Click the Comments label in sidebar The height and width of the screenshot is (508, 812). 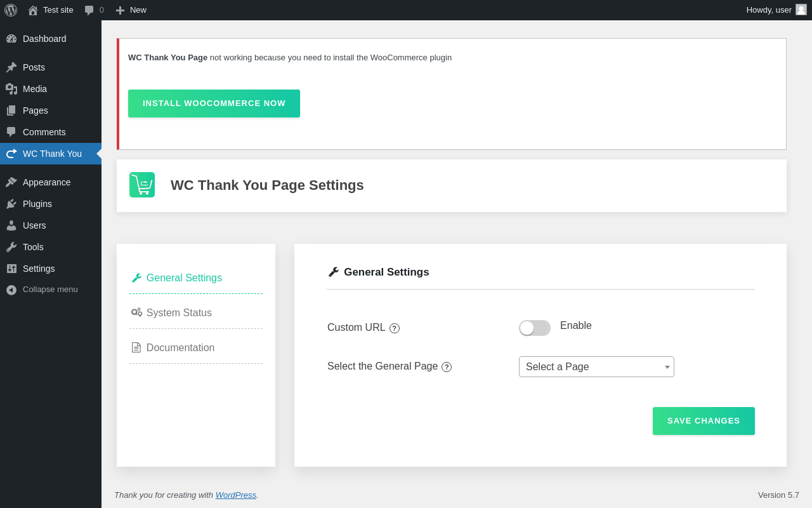point(44,132)
